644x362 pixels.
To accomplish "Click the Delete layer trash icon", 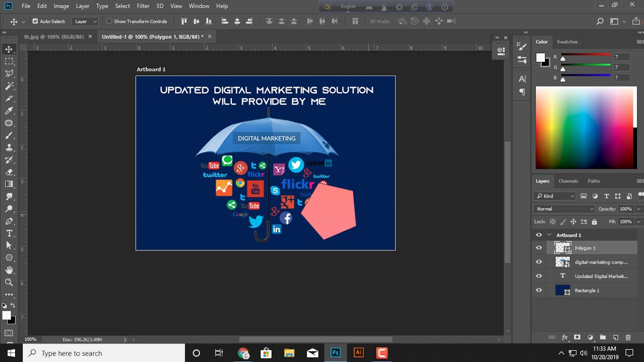I will (x=628, y=337).
